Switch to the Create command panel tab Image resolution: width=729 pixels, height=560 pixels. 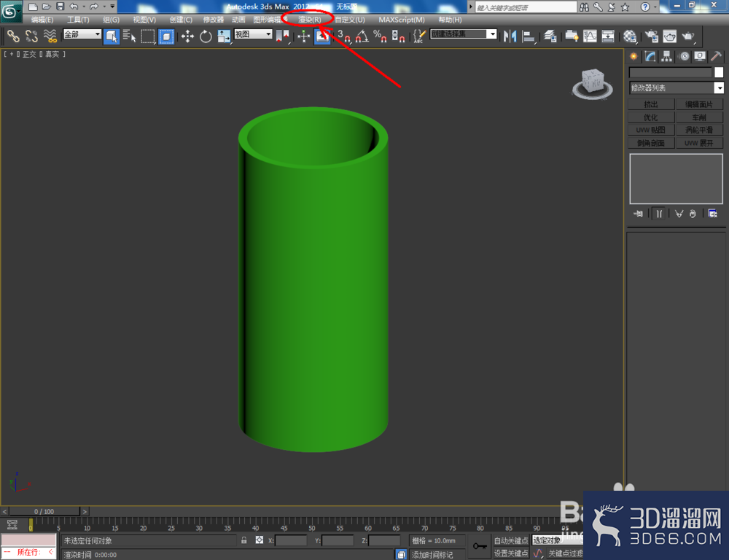click(634, 57)
